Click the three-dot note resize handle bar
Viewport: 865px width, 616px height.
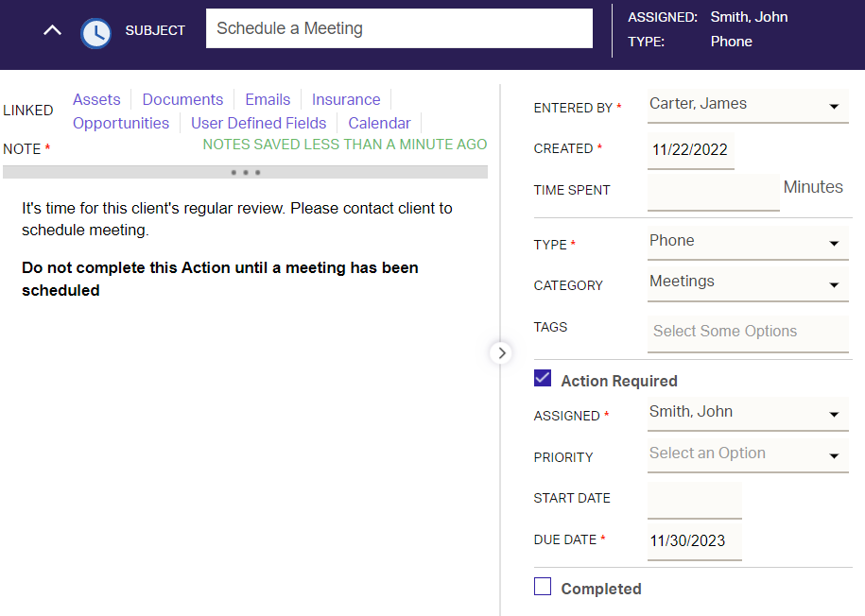(x=246, y=172)
